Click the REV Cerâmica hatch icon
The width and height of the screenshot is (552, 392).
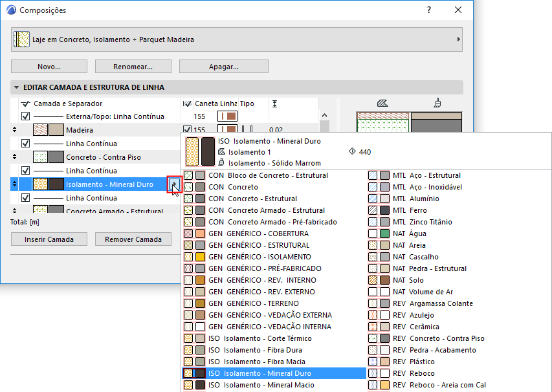tap(373, 327)
